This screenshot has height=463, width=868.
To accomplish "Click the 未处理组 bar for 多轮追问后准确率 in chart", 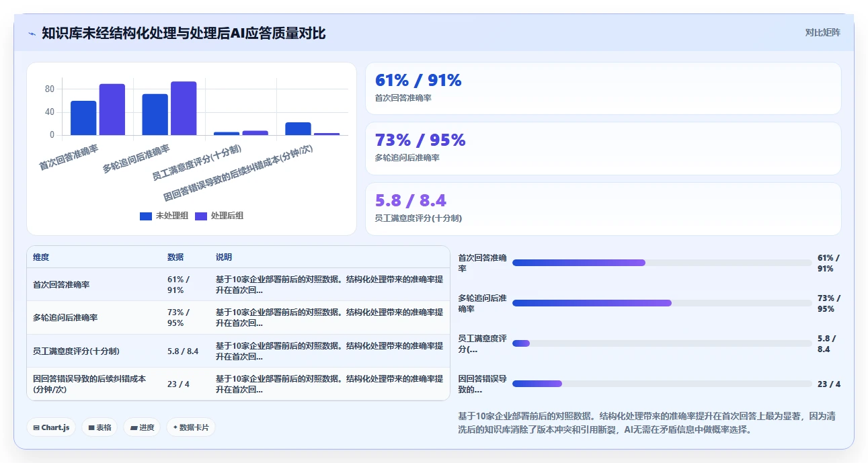I will tap(155, 115).
